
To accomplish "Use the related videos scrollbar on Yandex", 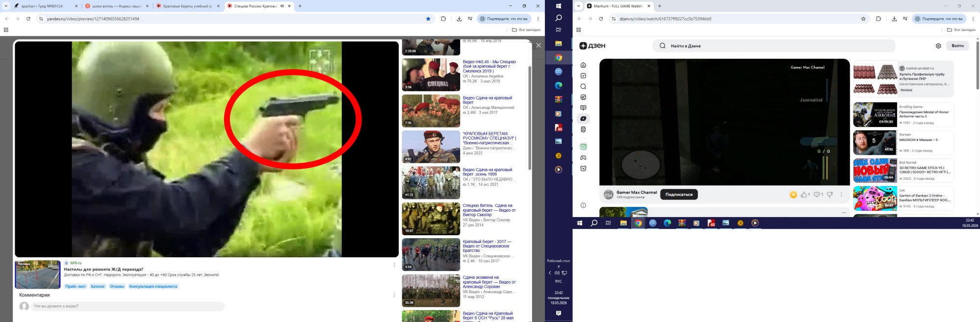I will pos(529,118).
